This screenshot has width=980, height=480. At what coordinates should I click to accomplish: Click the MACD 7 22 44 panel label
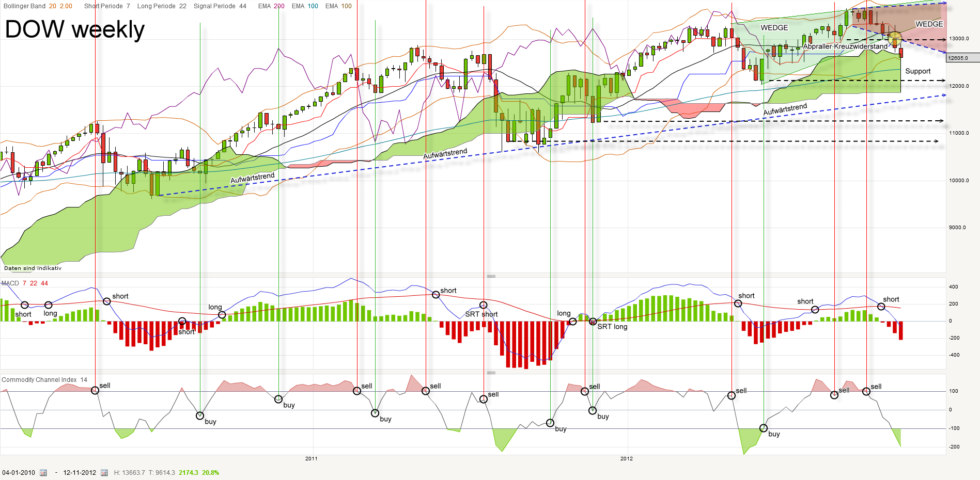24,283
